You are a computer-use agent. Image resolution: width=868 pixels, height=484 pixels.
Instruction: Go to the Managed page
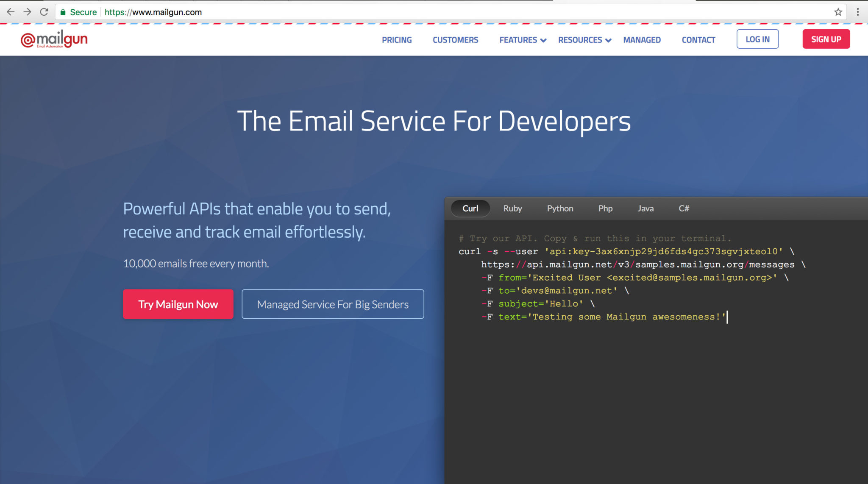[642, 40]
